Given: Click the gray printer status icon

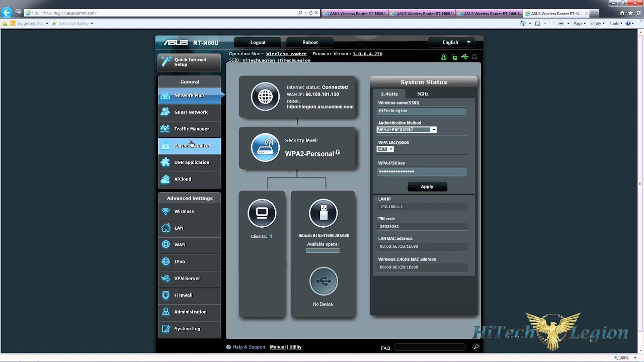Looking at the screenshot, I should pos(474,57).
